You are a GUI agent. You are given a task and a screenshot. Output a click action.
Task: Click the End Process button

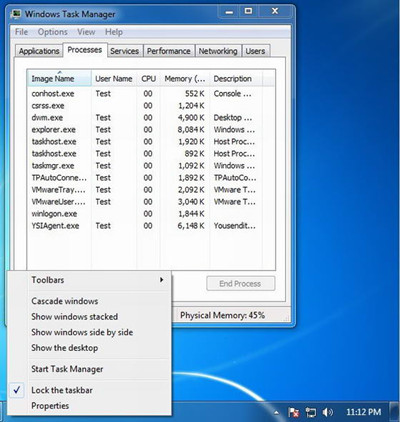241,284
